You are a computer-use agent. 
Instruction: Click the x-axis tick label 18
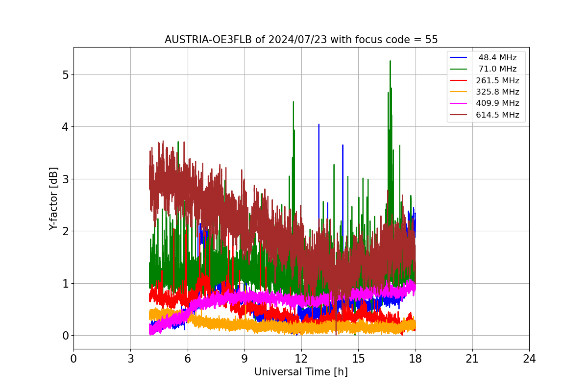tap(416, 359)
